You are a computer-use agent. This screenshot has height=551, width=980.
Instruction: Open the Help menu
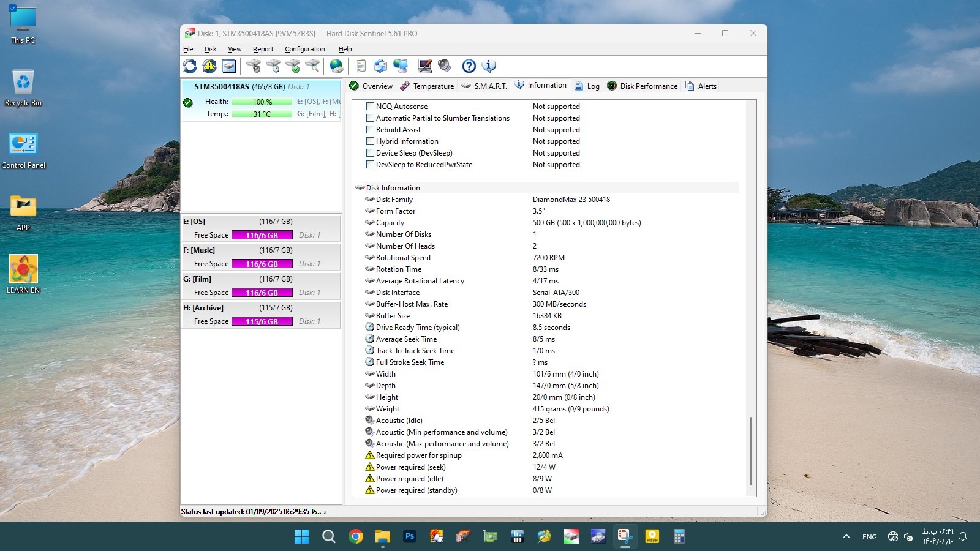[345, 49]
